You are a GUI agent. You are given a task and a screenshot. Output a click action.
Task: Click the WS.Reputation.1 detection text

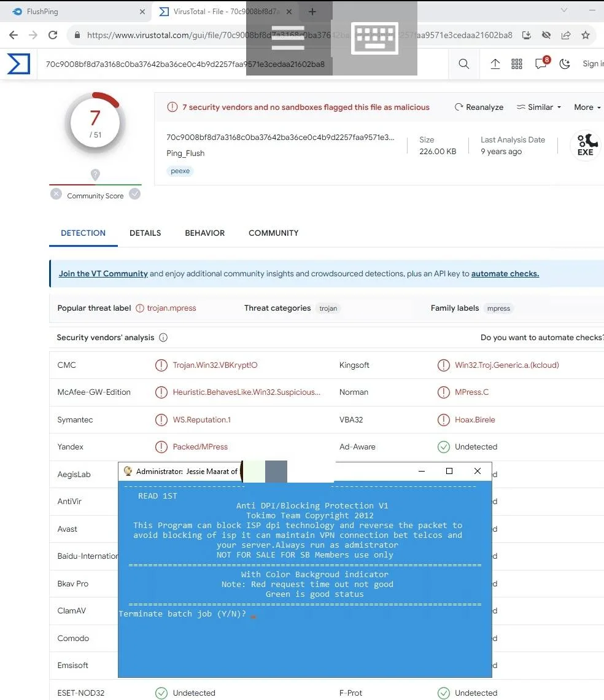(202, 419)
